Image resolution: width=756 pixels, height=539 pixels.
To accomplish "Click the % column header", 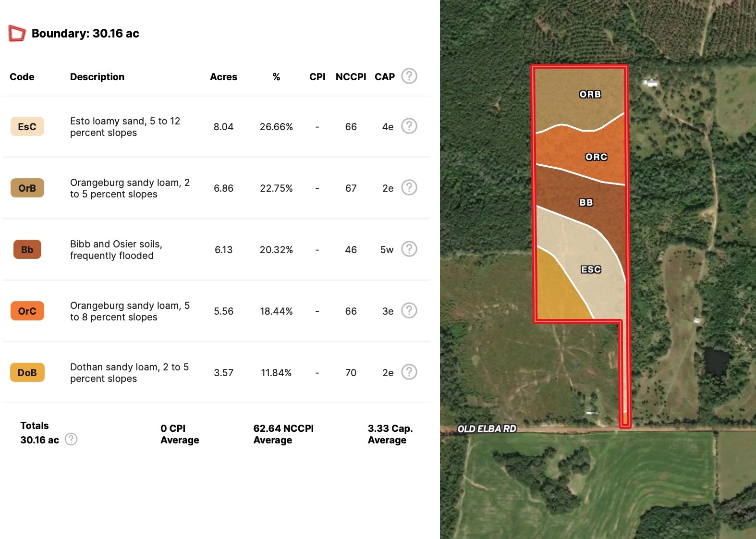I will [x=276, y=77].
